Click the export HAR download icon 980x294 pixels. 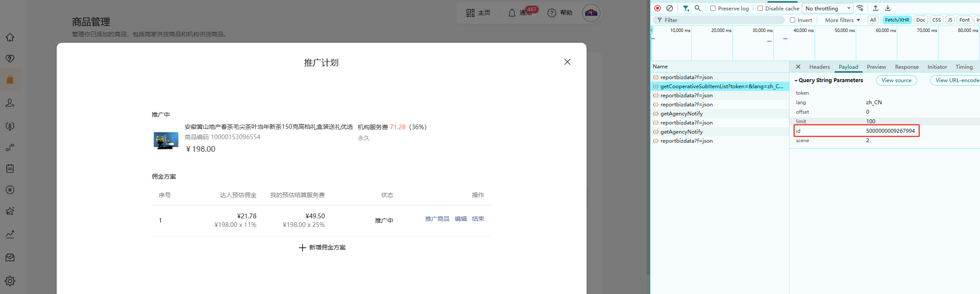pyautogui.click(x=888, y=8)
